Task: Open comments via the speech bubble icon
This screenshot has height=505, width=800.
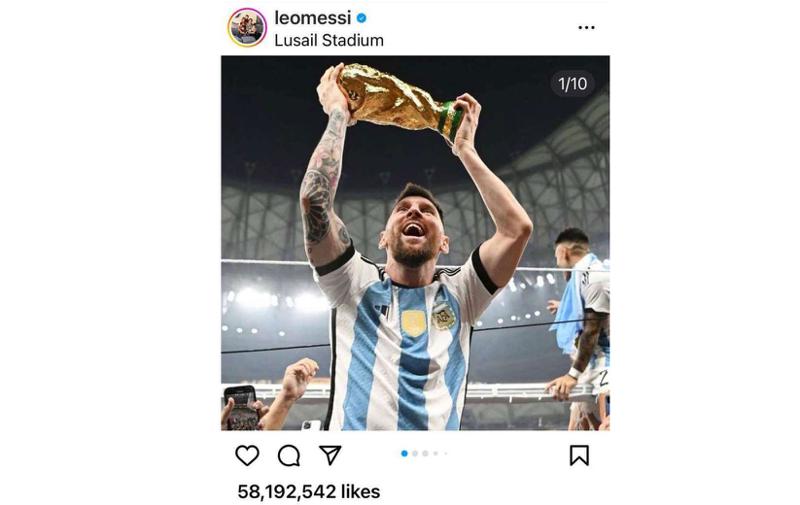Action: point(289,455)
